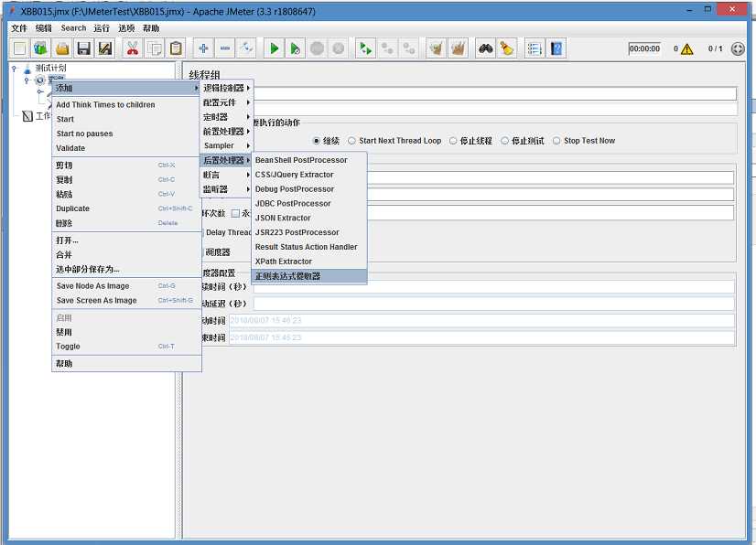Open the 前置处理器 submenu
This screenshot has height=545, width=756.
click(227, 131)
